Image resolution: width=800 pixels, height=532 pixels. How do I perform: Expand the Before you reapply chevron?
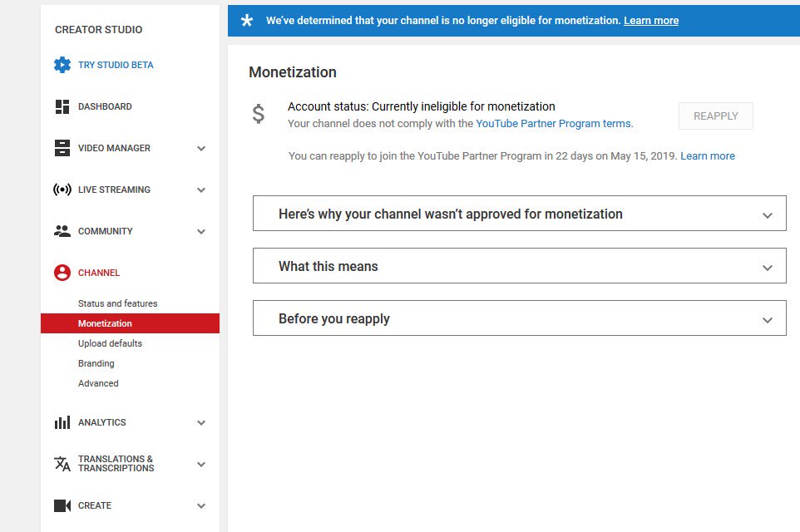(x=768, y=320)
